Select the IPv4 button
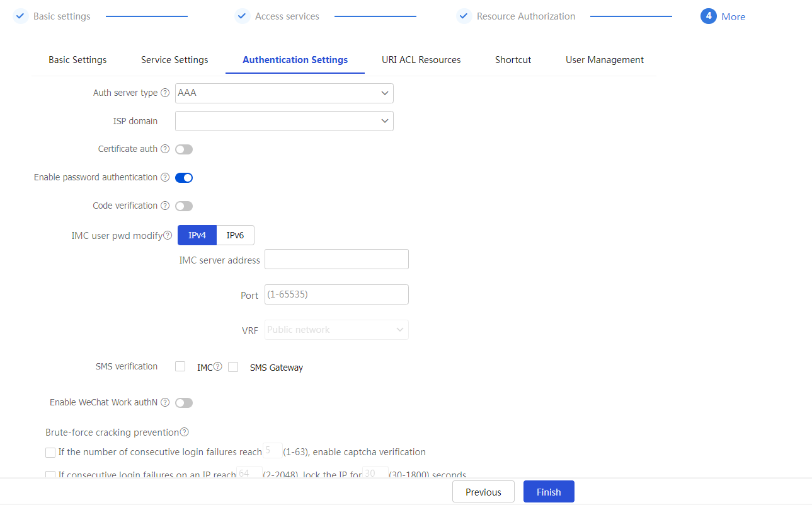The width and height of the screenshot is (812, 505). pyautogui.click(x=197, y=235)
